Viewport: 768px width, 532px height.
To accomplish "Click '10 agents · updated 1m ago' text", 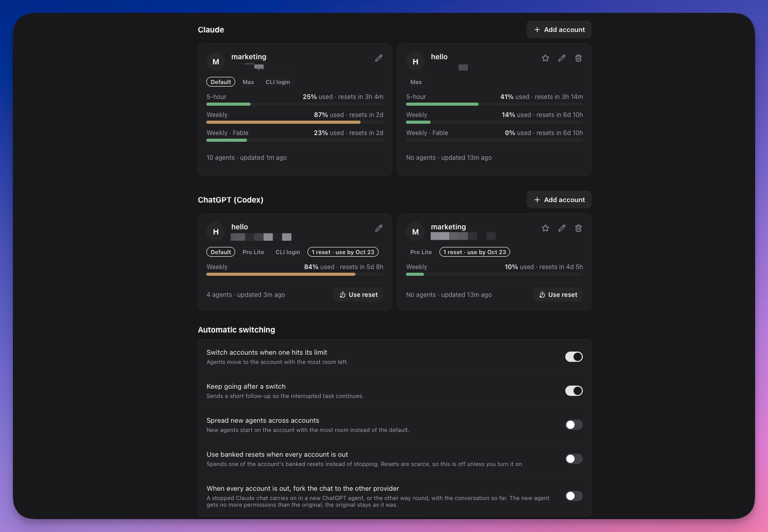I will click(x=247, y=158).
